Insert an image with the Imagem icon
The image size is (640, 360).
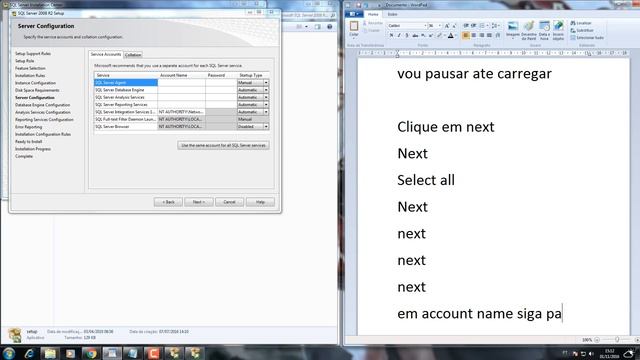click(x=513, y=29)
